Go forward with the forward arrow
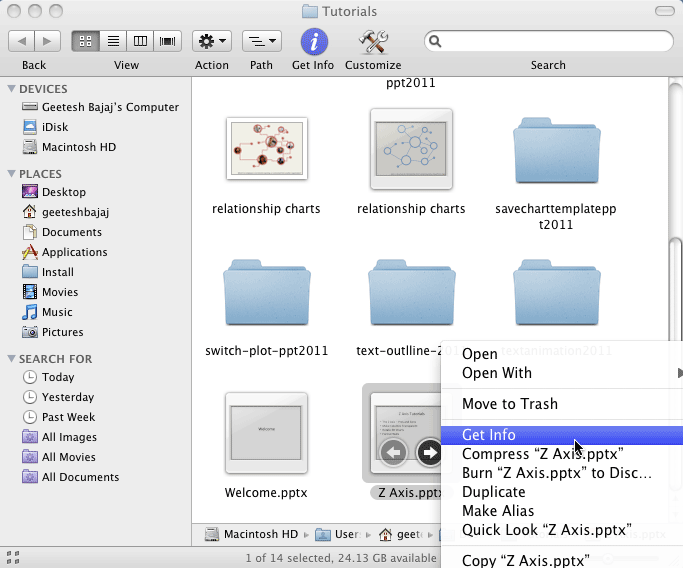 click(47, 41)
